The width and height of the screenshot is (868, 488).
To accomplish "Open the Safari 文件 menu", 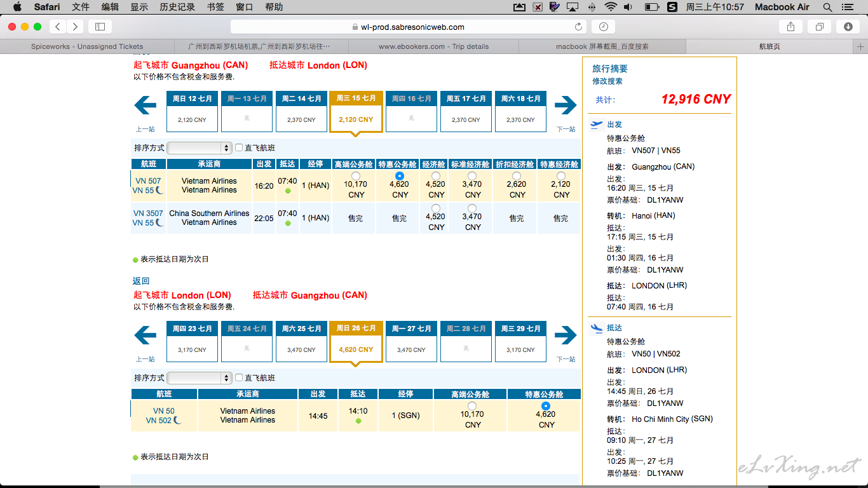I will (x=81, y=7).
